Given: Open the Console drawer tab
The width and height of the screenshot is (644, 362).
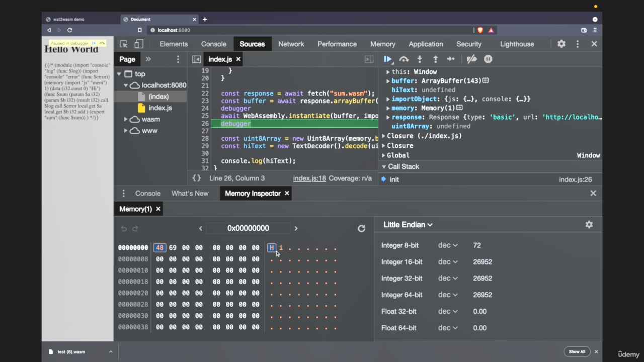Looking at the screenshot, I should tap(147, 194).
